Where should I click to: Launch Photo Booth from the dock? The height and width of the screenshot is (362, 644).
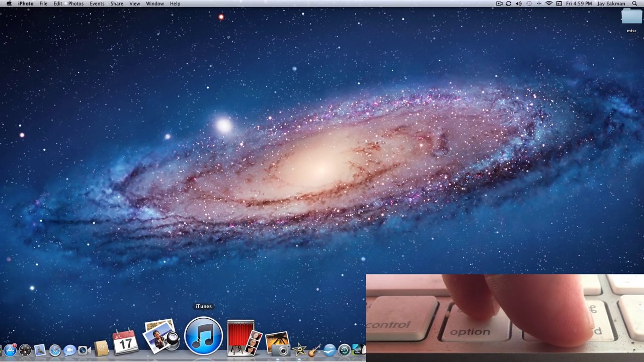[x=244, y=337]
